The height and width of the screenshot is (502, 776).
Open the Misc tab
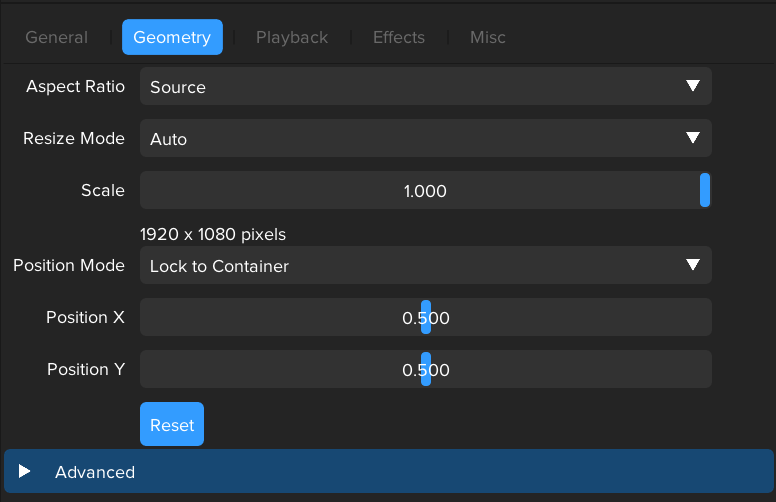487,37
